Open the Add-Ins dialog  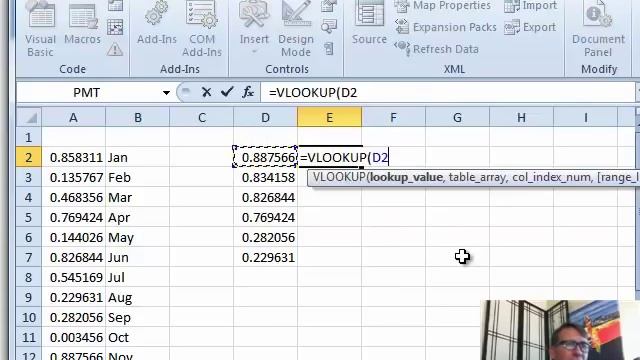click(x=157, y=24)
